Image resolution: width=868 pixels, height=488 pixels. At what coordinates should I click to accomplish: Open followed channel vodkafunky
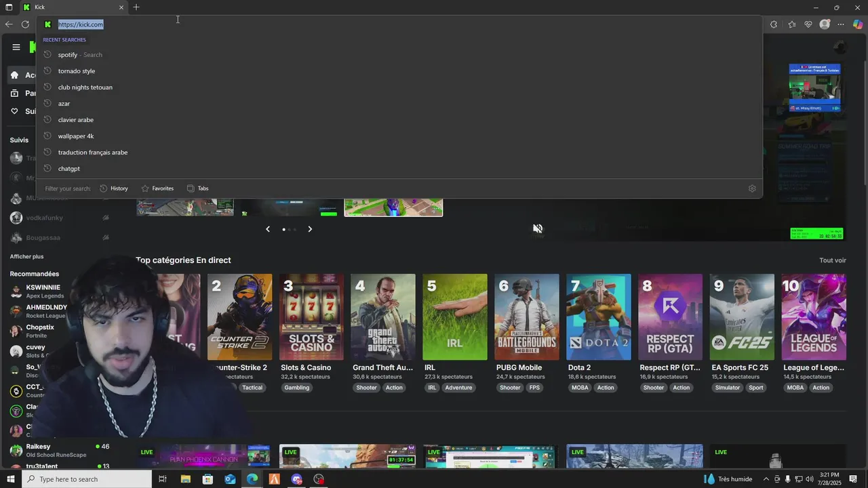60,218
